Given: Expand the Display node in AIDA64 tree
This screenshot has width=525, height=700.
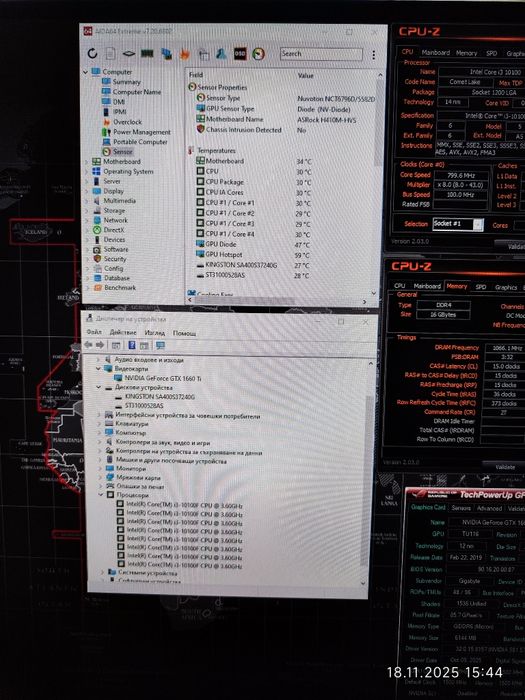Looking at the screenshot, I should pos(87,191).
